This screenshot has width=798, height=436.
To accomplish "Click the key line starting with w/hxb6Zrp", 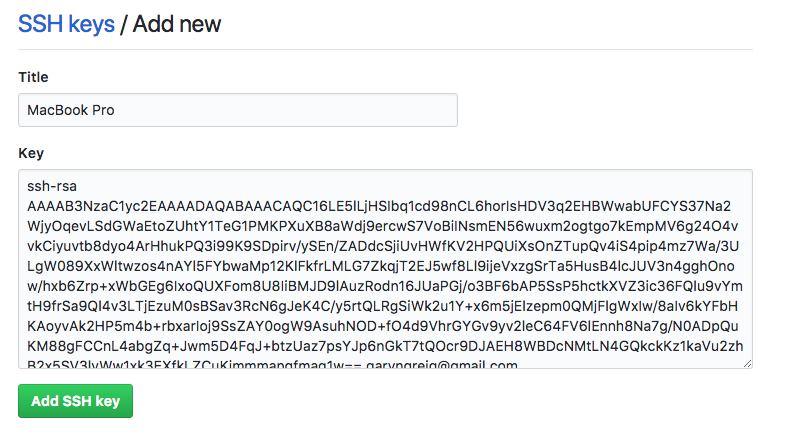I will click(380, 286).
